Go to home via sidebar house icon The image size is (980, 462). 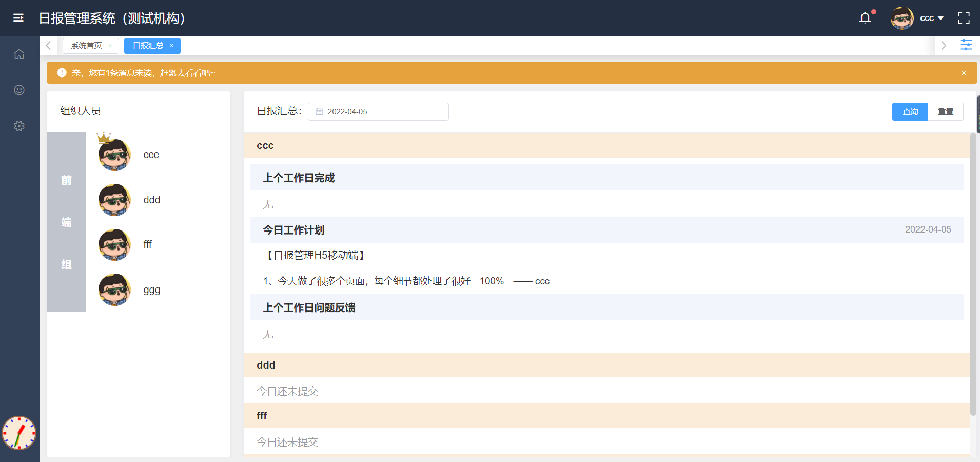click(19, 54)
